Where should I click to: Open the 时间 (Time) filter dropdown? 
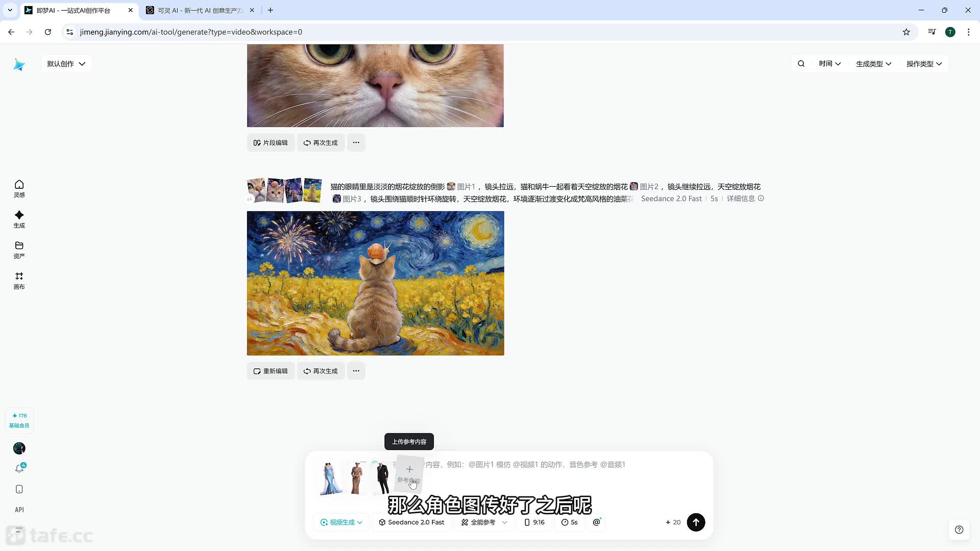click(829, 63)
